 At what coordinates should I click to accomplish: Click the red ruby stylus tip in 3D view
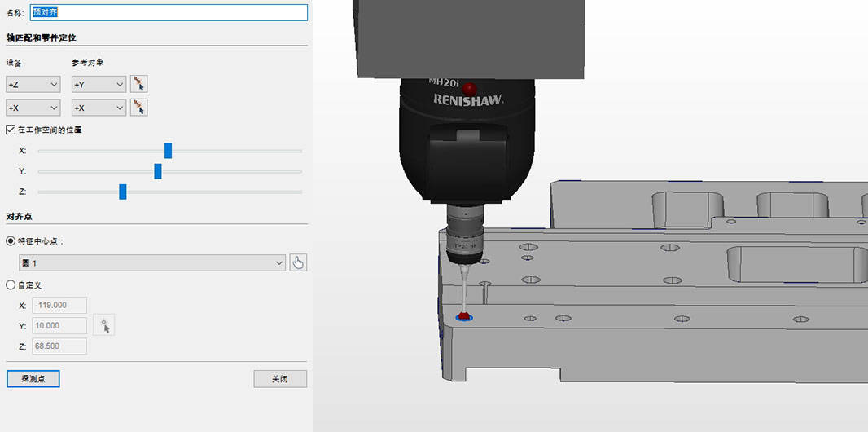pos(464,315)
